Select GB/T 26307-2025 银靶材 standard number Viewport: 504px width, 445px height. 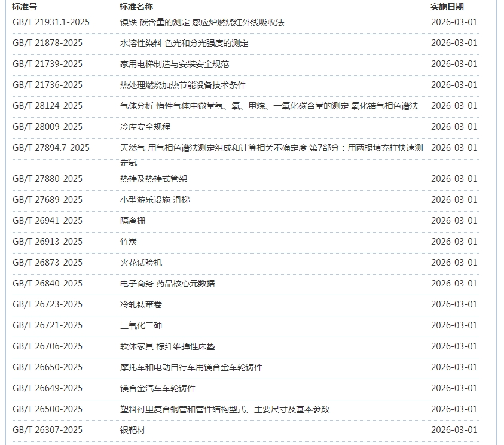tap(48, 430)
